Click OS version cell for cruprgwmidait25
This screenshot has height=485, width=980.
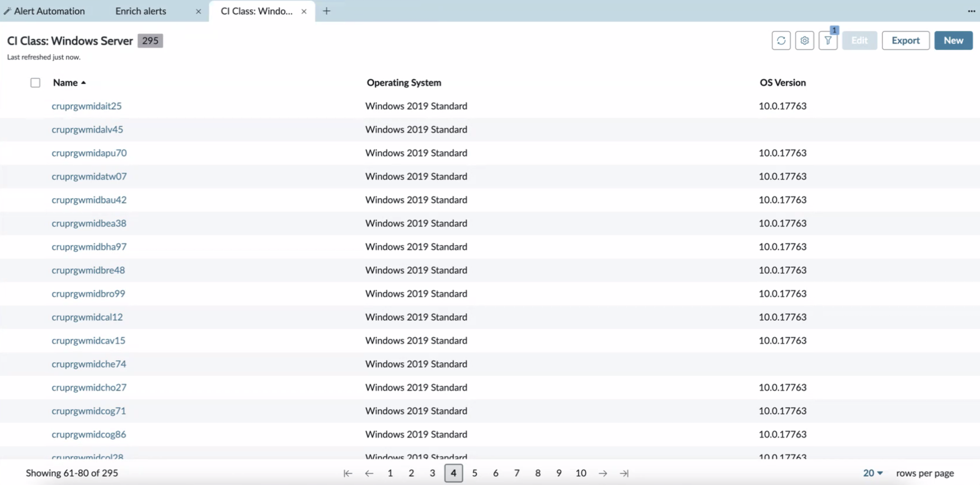tap(783, 106)
